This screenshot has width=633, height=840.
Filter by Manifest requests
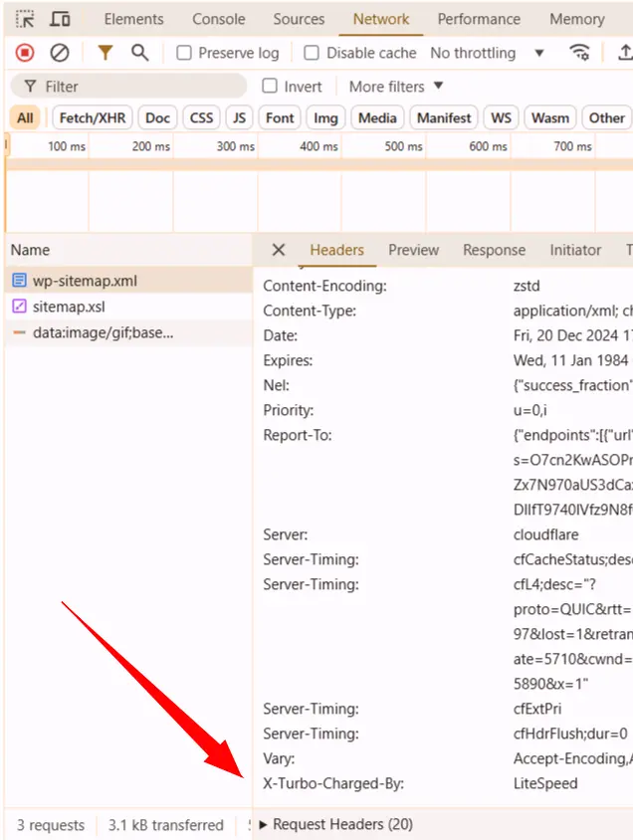pyautogui.click(x=444, y=117)
